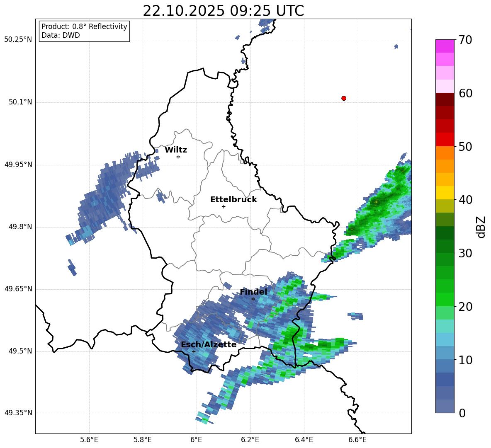Click the colorbar tick label 60
This screenshot has height=448, width=491.
click(465, 93)
